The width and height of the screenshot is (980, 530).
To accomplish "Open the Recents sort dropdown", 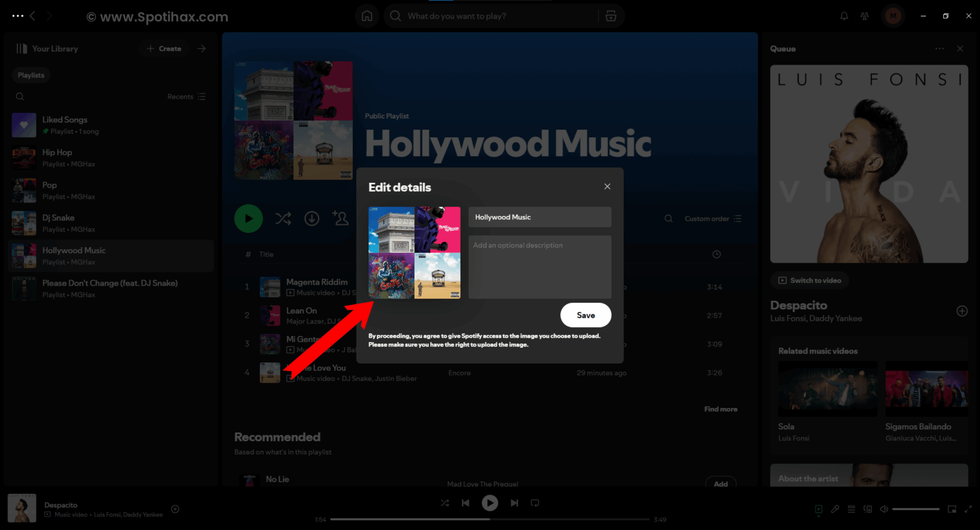I will [186, 97].
